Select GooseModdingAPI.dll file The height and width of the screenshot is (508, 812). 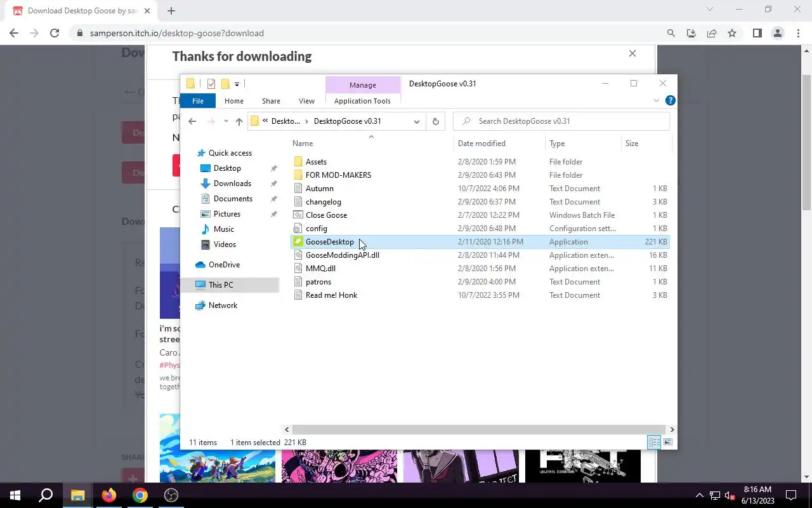(342, 255)
